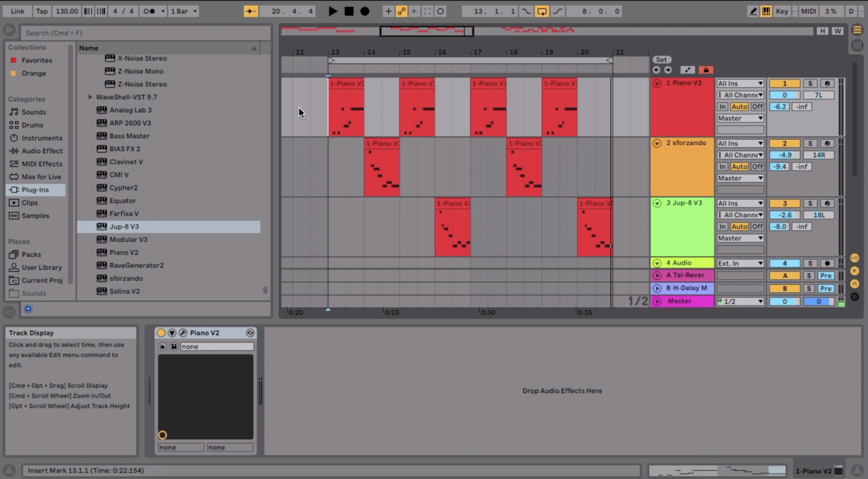The width and height of the screenshot is (868, 479).
Task: Toggle mute on track 3 Jup-8 V3
Action: click(784, 203)
